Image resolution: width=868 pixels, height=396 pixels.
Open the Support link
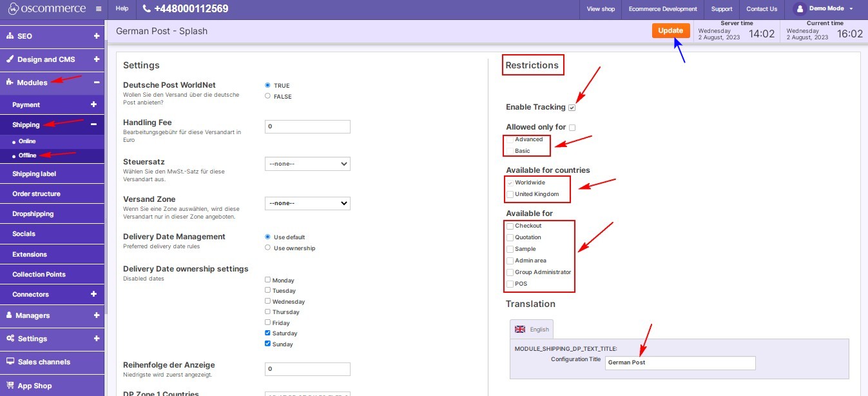722,9
